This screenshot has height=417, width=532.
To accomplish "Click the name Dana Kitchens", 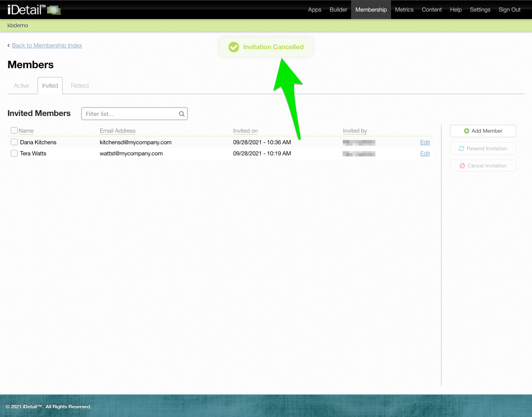I will pyautogui.click(x=38, y=142).
